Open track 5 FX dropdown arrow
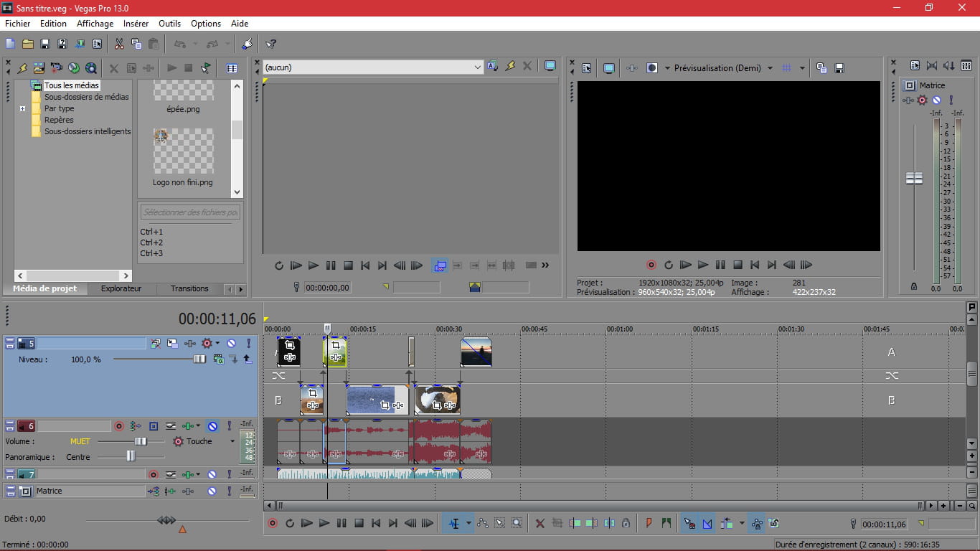Viewport: 980px width, 551px height. click(217, 344)
